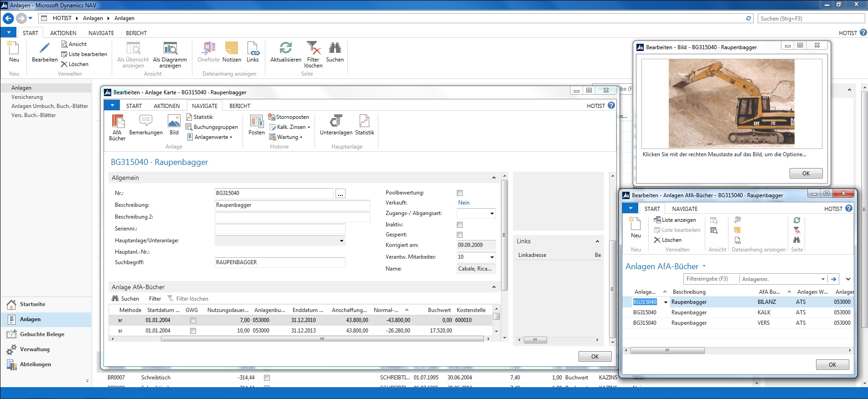Screen dimensions: 868x399
Task: Click horizontal scrollbar in AfA-Bücher list window
Action: point(667,351)
